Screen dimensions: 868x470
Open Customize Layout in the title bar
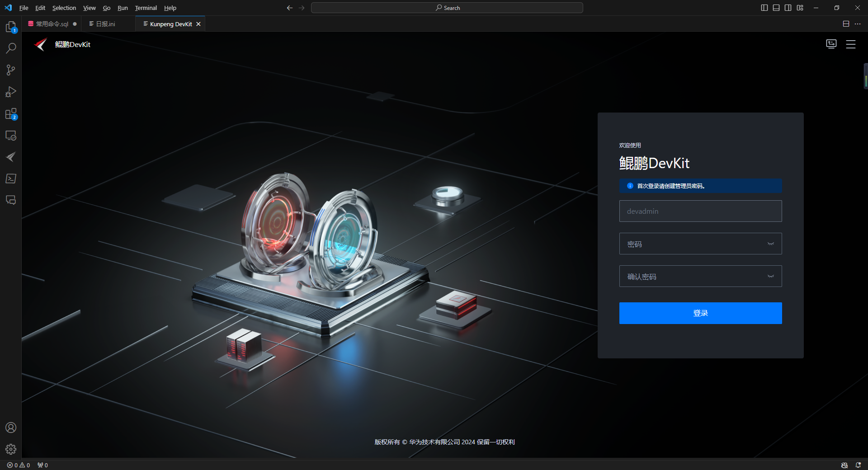click(800, 8)
